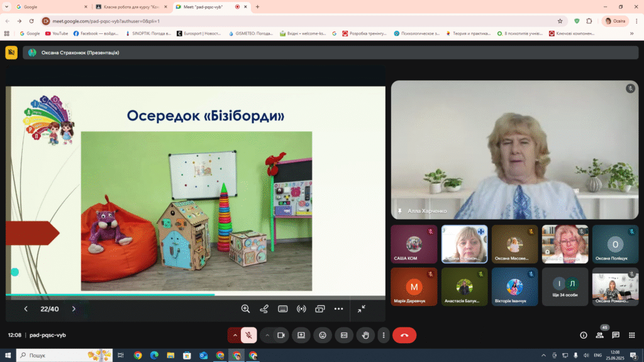The height and width of the screenshot is (362, 644).
Task: Open meeting details info icon
Action: tap(583, 336)
